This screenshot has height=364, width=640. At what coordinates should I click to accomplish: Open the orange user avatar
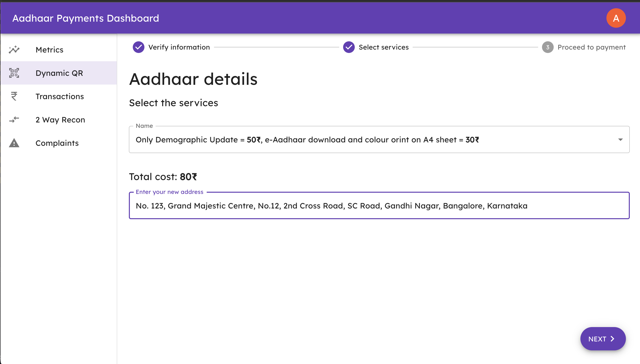pos(616,18)
